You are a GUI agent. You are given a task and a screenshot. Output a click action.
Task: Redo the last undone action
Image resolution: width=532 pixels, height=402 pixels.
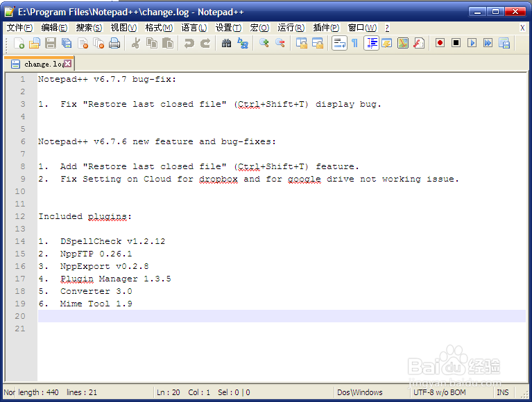pos(205,43)
